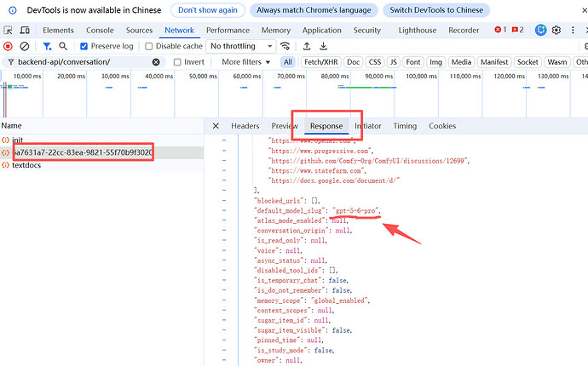The image size is (588, 366).
Task: Click the issues flag counter
Action: tap(518, 30)
